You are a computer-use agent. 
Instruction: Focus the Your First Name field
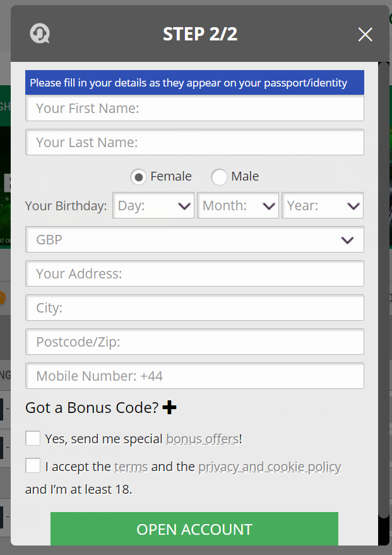click(194, 109)
